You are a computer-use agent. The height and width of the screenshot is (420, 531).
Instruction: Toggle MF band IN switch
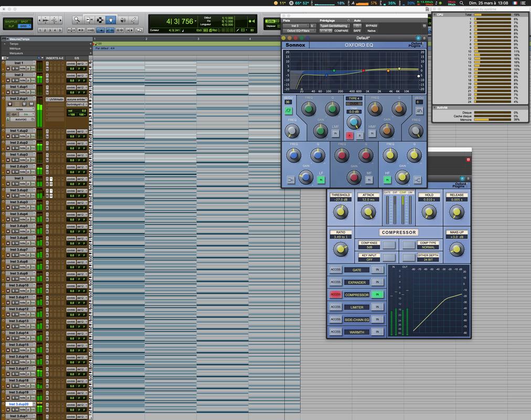(x=369, y=180)
